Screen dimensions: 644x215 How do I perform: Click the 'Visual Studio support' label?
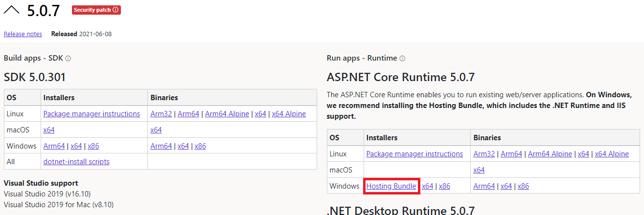click(41, 183)
